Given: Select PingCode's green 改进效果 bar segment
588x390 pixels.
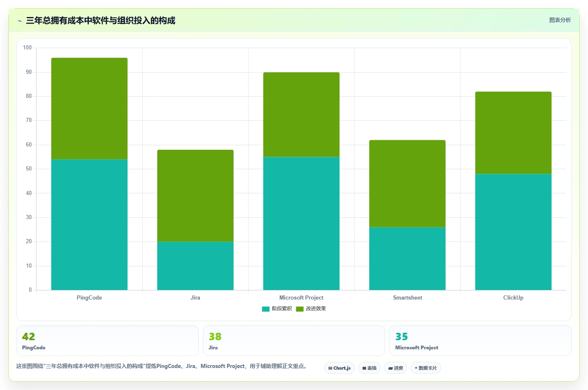Looking at the screenshot, I should click(89, 109).
